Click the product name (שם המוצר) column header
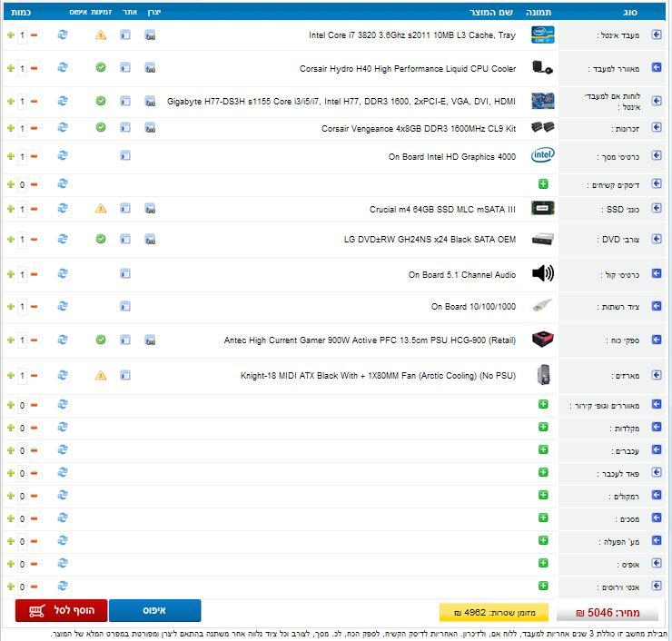 [491, 13]
